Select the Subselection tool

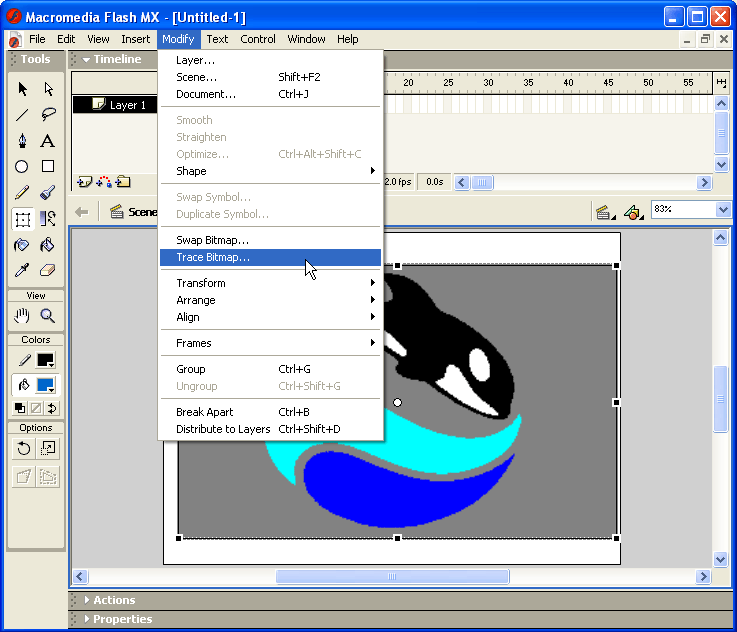pos(48,89)
